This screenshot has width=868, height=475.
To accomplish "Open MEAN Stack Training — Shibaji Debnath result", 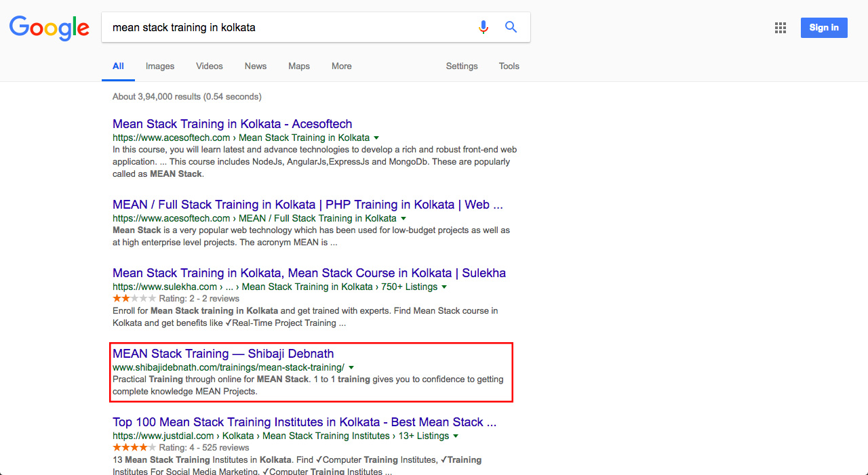I will point(223,354).
